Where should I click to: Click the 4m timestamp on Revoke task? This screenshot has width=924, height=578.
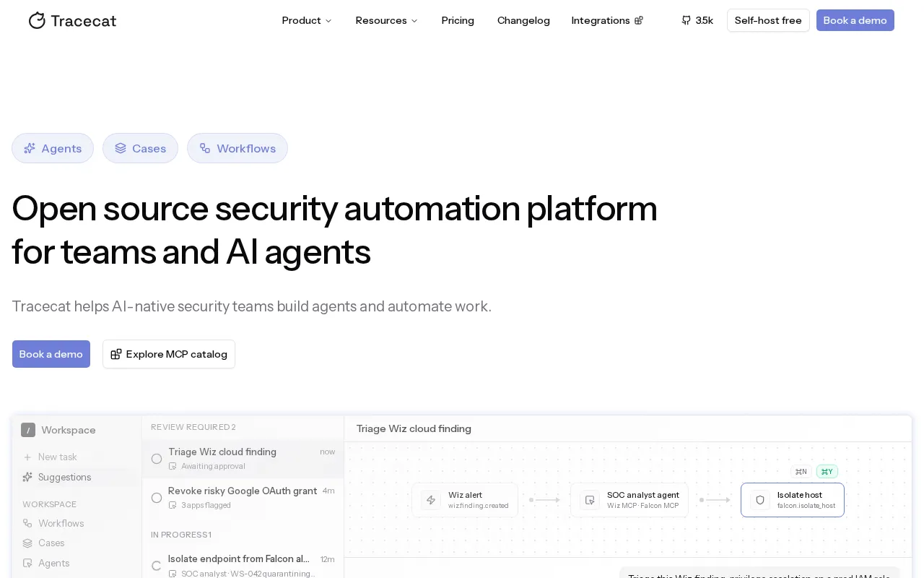tap(328, 491)
